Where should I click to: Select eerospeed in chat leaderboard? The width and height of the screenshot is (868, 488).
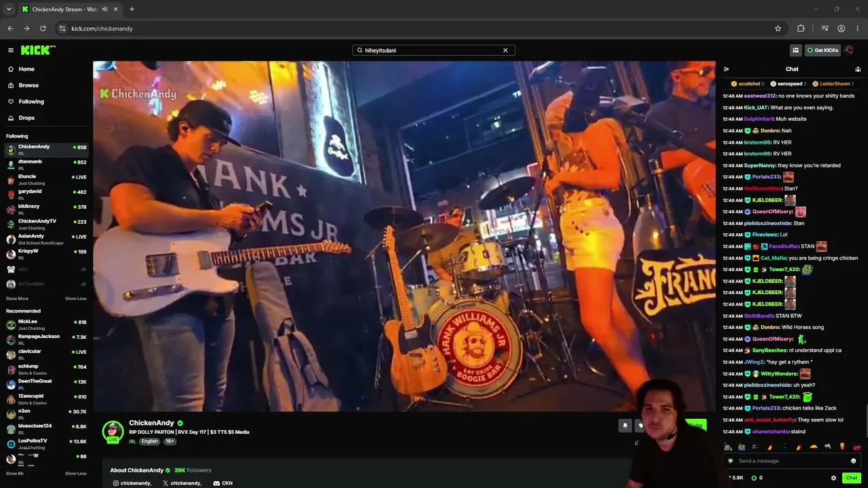pyautogui.click(x=789, y=84)
